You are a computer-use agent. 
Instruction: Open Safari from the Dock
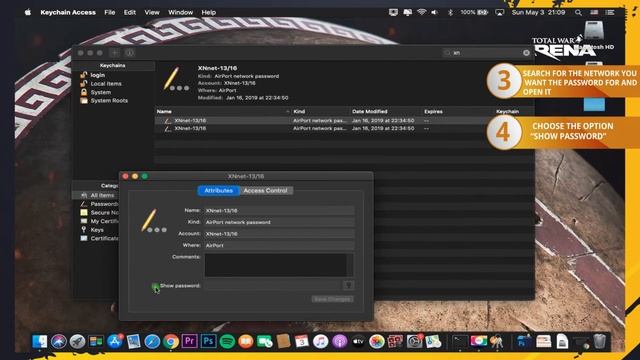point(152,341)
